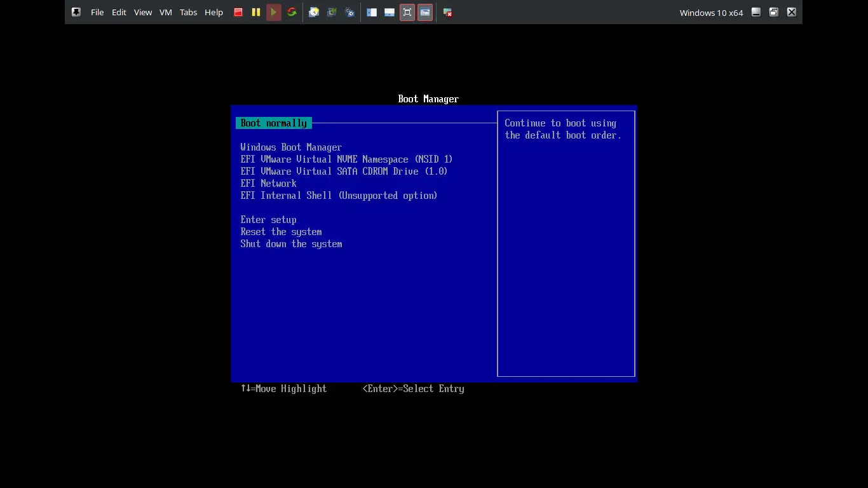Select EFI VMware Virtual SATA CDROM Drive
The width and height of the screenshot is (868, 488).
(344, 172)
